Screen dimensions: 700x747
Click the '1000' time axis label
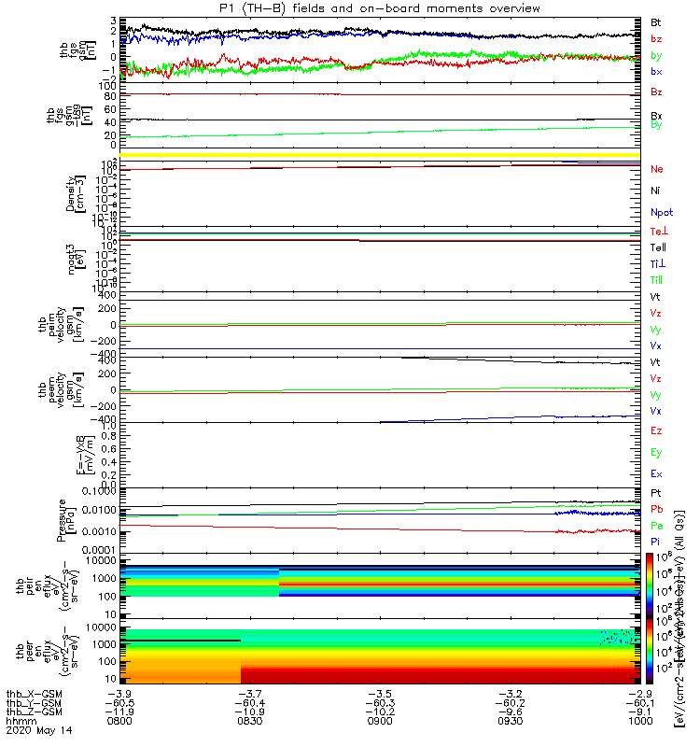pyautogui.click(x=640, y=721)
